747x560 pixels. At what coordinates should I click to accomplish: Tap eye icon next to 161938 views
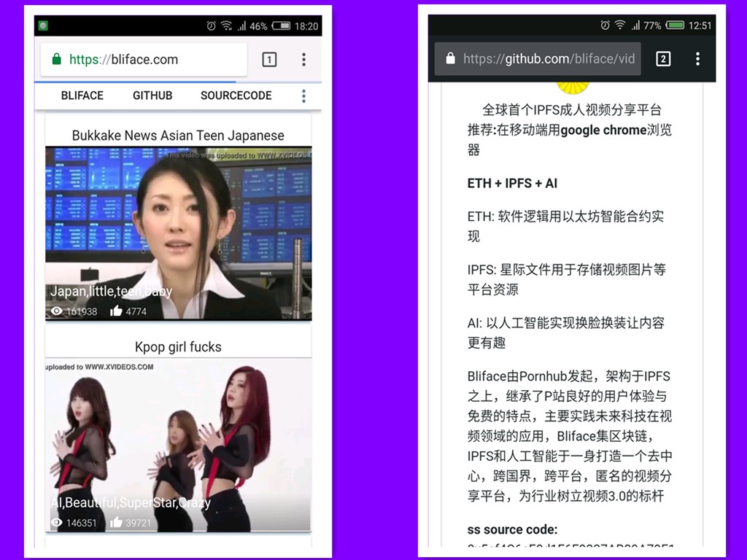coord(57,311)
